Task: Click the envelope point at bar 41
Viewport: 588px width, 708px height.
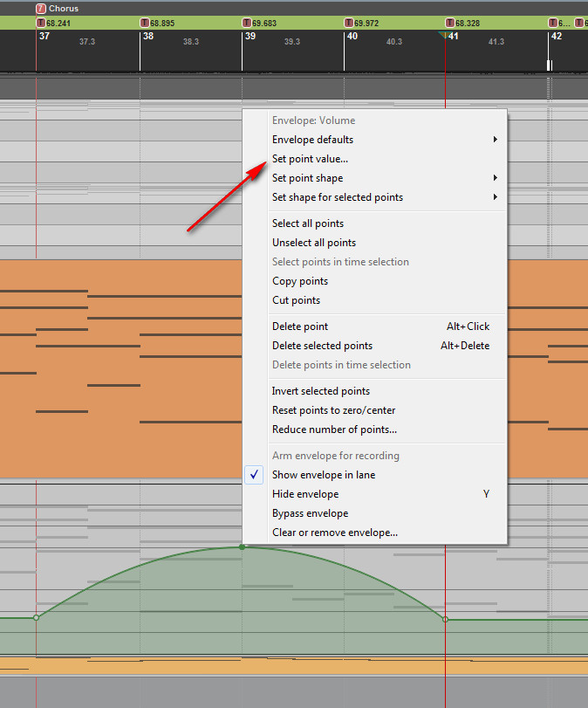Action: (x=446, y=620)
